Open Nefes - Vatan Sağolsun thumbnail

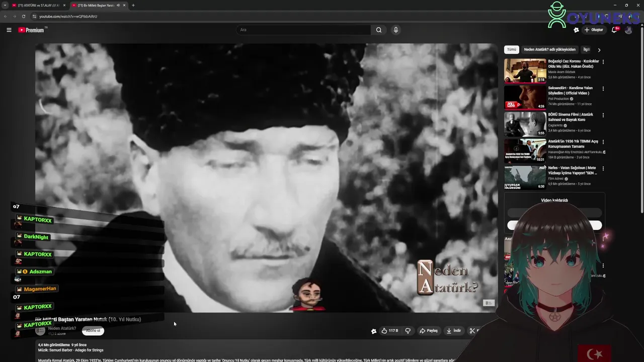click(525, 177)
